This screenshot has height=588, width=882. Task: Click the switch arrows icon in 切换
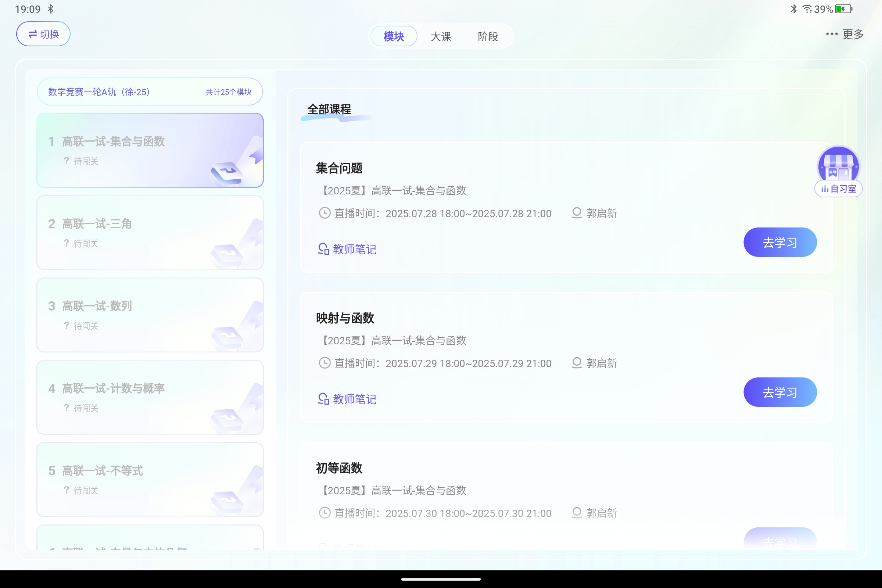coord(33,34)
